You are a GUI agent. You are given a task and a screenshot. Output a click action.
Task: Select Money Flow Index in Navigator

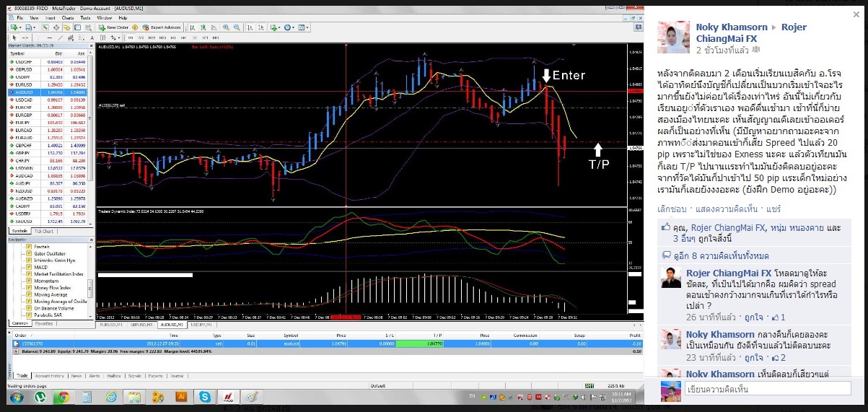(x=48, y=287)
